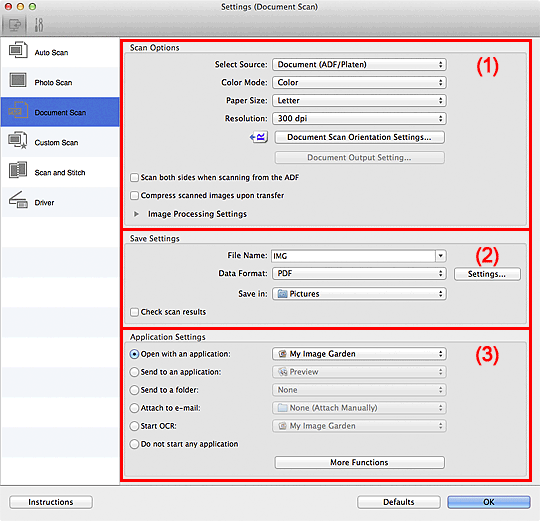Open the Save in Pictures dropdown
540x521 pixels.
point(359,294)
